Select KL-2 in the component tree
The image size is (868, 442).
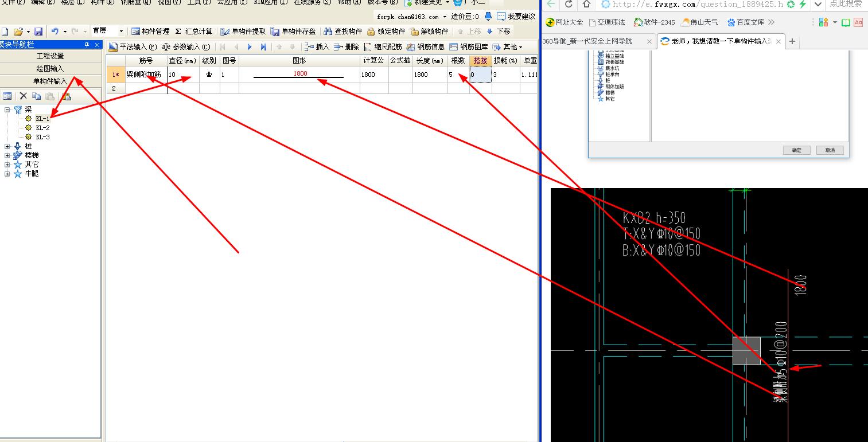point(42,128)
